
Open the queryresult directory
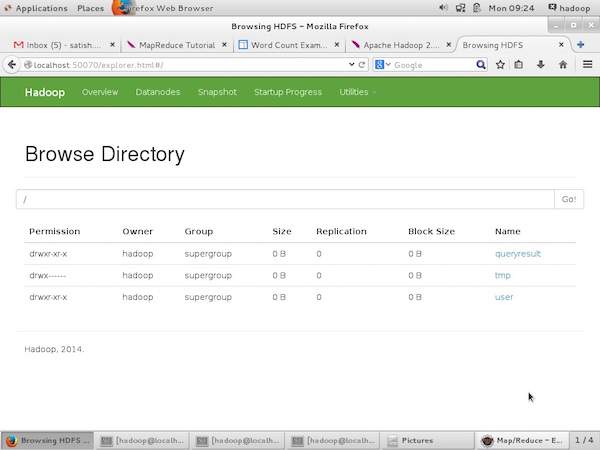[517, 254]
